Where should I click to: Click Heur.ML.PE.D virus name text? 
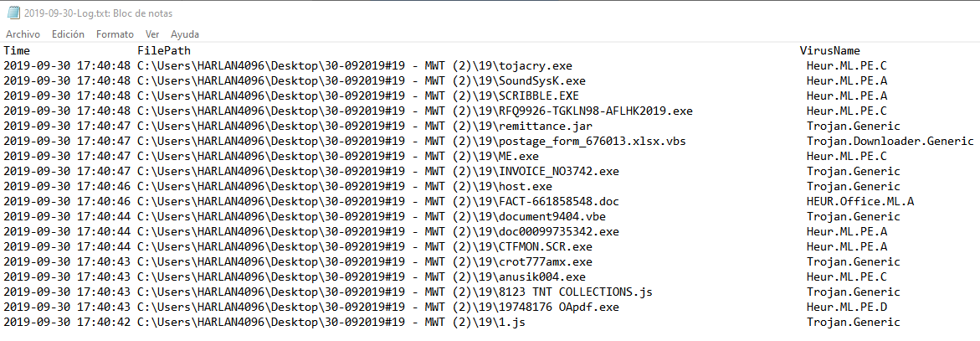(846, 307)
